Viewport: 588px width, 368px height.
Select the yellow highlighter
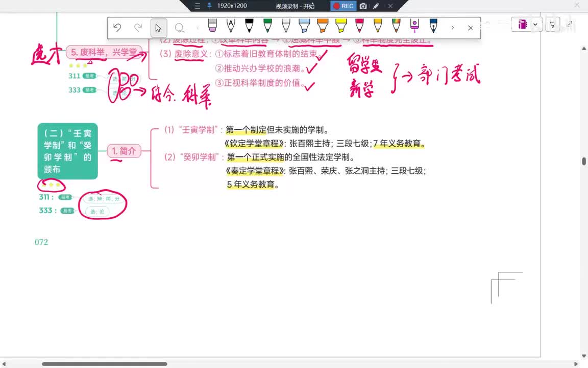tap(341, 25)
